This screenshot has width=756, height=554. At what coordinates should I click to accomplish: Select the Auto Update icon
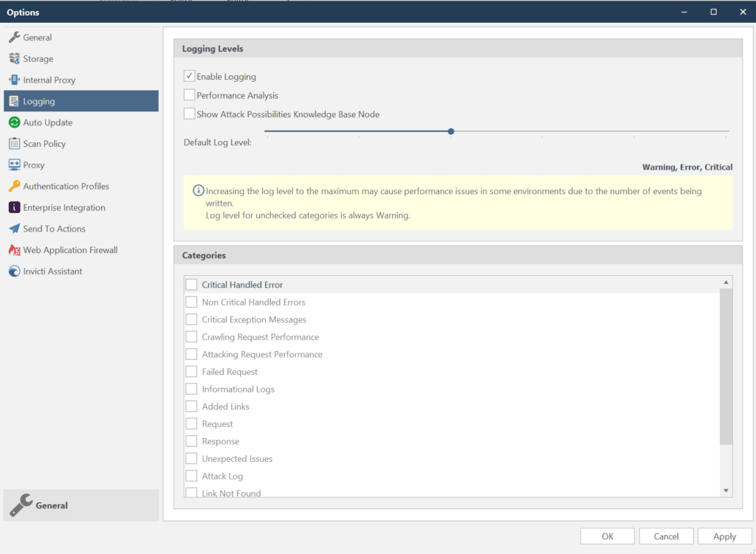click(16, 122)
